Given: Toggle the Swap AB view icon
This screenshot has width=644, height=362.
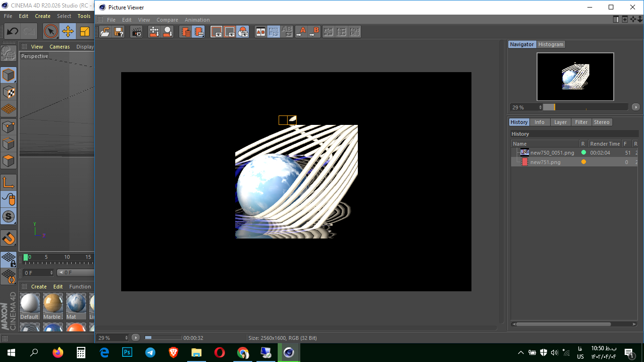Looking at the screenshot, I should coord(274,32).
